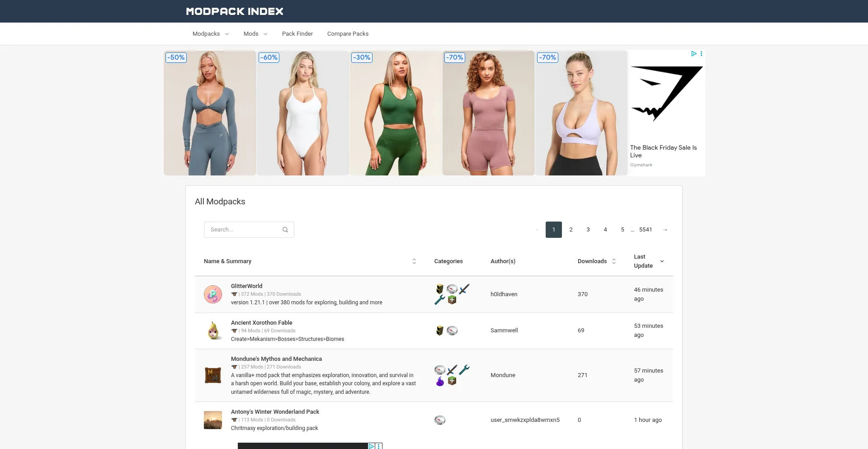Click the search magnifier icon
The image size is (868, 449).
(285, 230)
